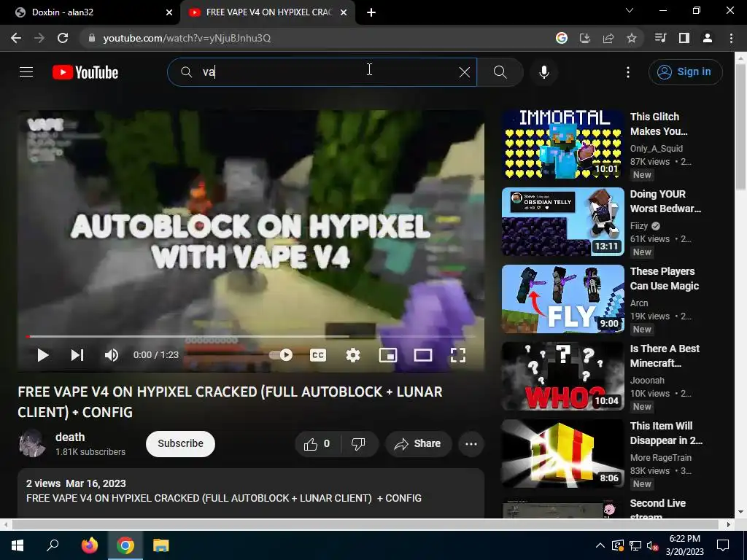Open Chrome tab search chevron
This screenshot has height=560, width=747.
point(630,10)
